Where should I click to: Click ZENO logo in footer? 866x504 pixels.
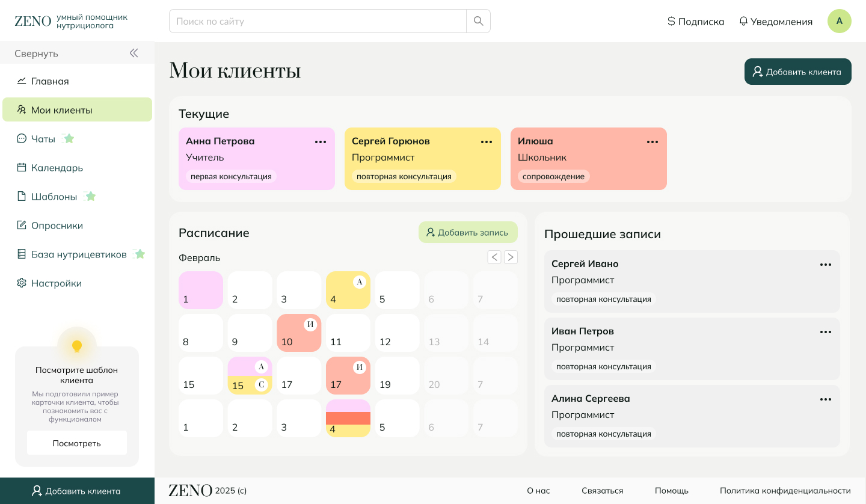coord(191,490)
